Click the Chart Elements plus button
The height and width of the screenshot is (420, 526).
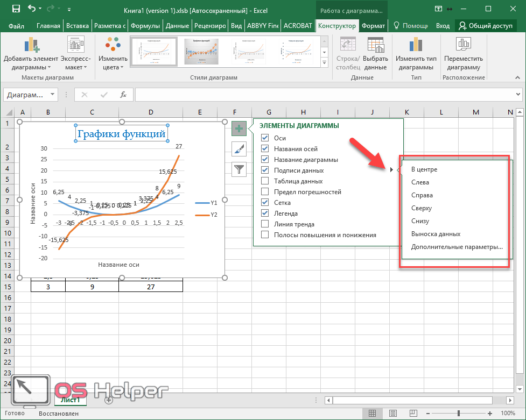(x=239, y=129)
